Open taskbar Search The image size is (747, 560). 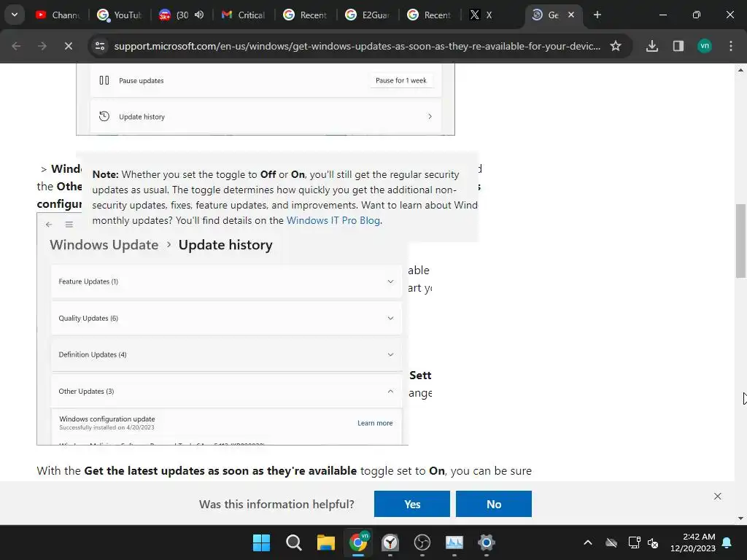pos(293,542)
